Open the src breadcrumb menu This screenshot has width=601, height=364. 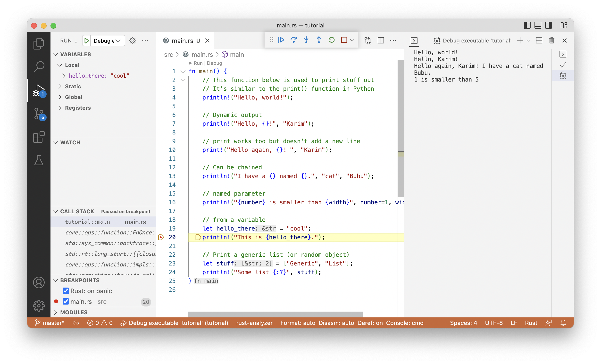pos(168,55)
